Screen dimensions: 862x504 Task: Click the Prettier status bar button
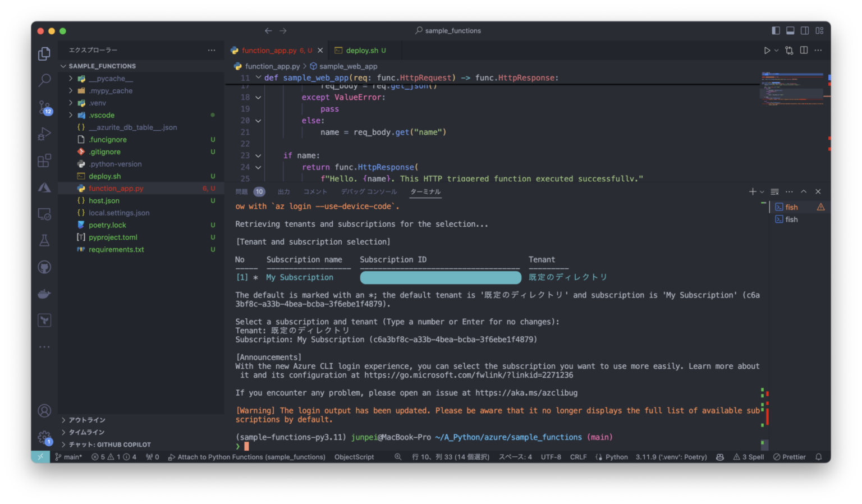tap(790, 457)
